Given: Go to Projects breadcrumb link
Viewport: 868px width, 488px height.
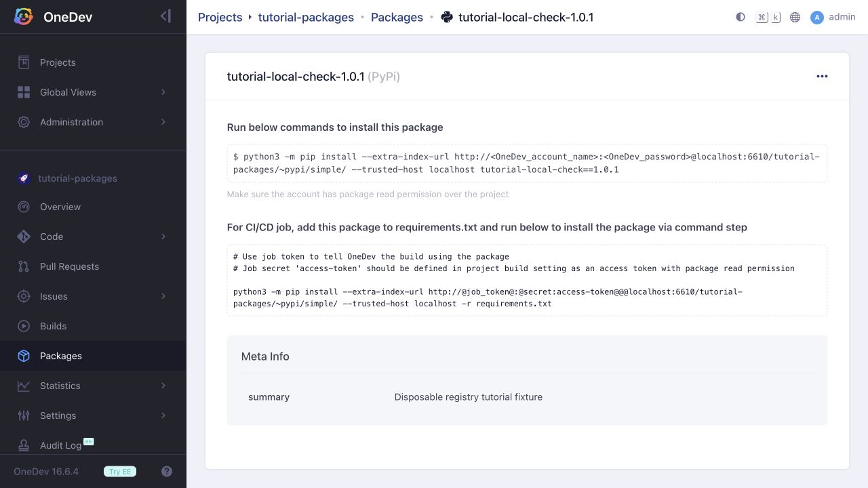Looking at the screenshot, I should [x=220, y=17].
